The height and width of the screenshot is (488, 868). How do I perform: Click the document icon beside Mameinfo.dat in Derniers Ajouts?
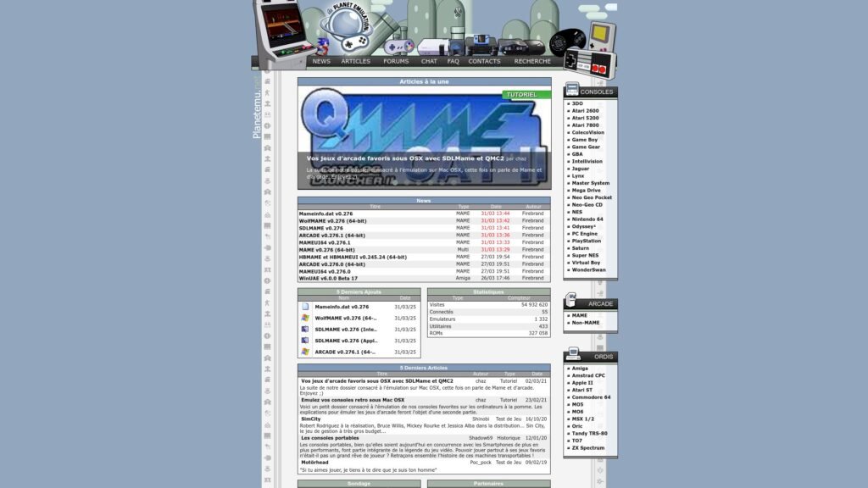305,307
